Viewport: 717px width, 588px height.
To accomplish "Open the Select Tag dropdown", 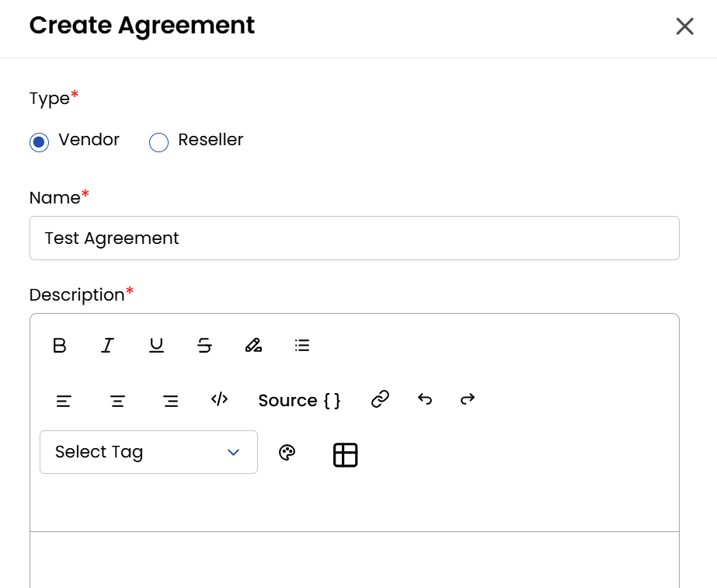I will [148, 452].
